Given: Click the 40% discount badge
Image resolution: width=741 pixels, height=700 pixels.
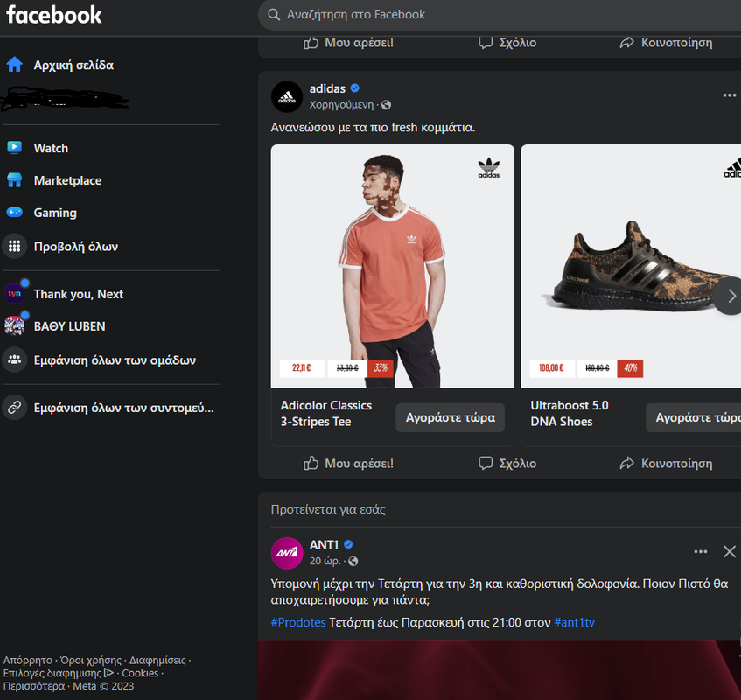Looking at the screenshot, I should tap(630, 367).
